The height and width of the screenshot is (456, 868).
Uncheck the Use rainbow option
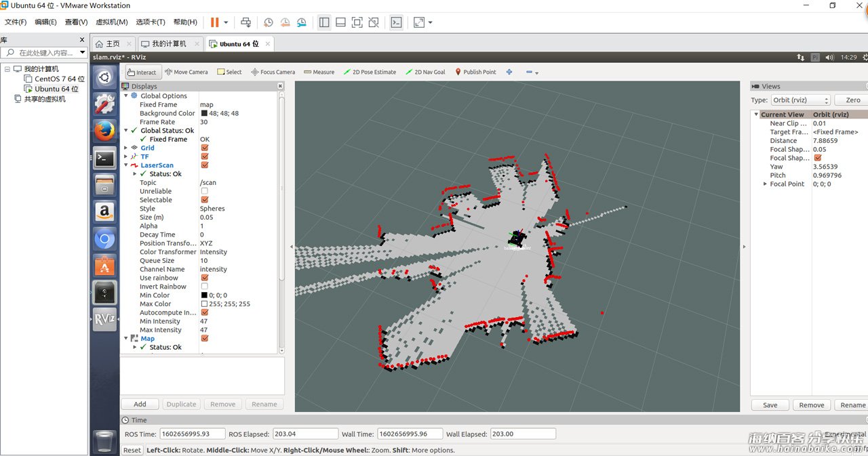coord(205,278)
